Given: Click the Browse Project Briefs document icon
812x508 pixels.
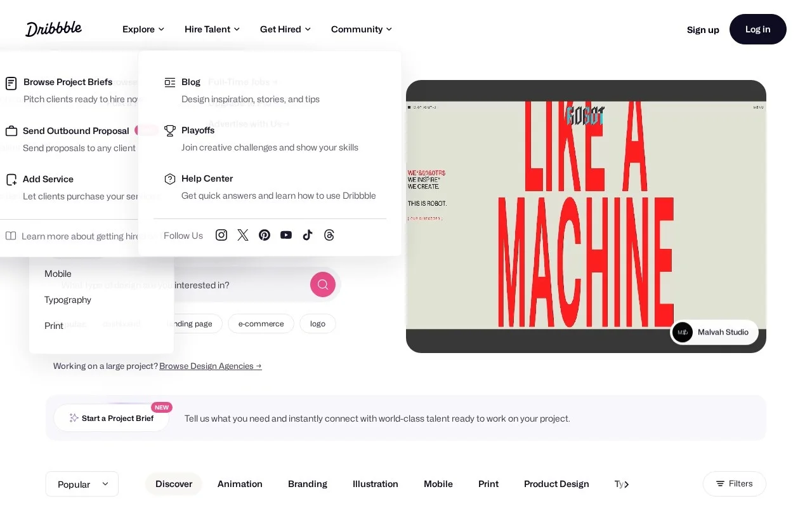Looking at the screenshot, I should [x=11, y=83].
